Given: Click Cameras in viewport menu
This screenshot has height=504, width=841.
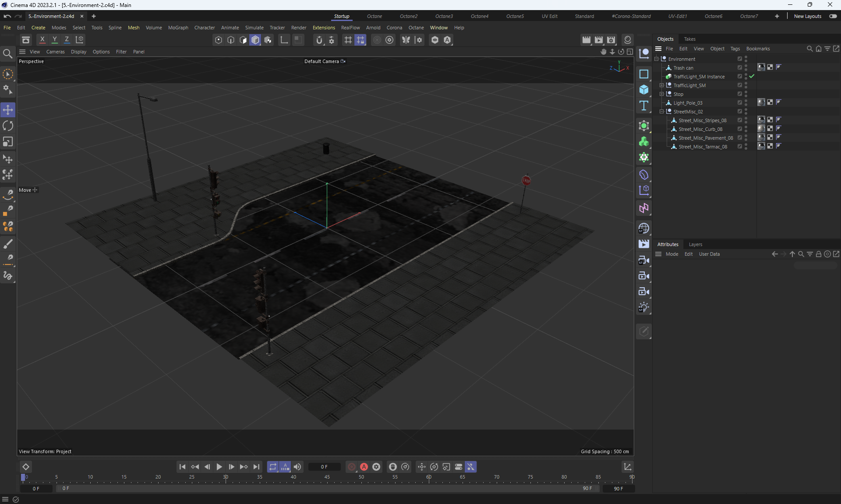Looking at the screenshot, I should [55, 52].
